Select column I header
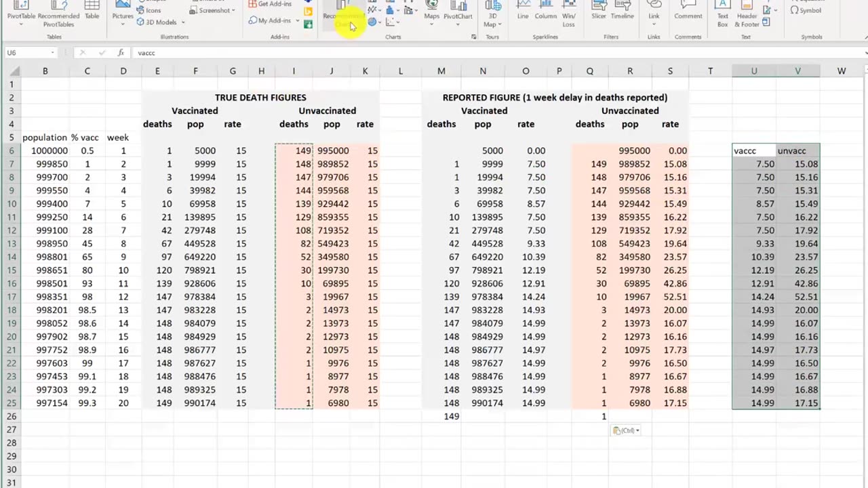 click(294, 70)
